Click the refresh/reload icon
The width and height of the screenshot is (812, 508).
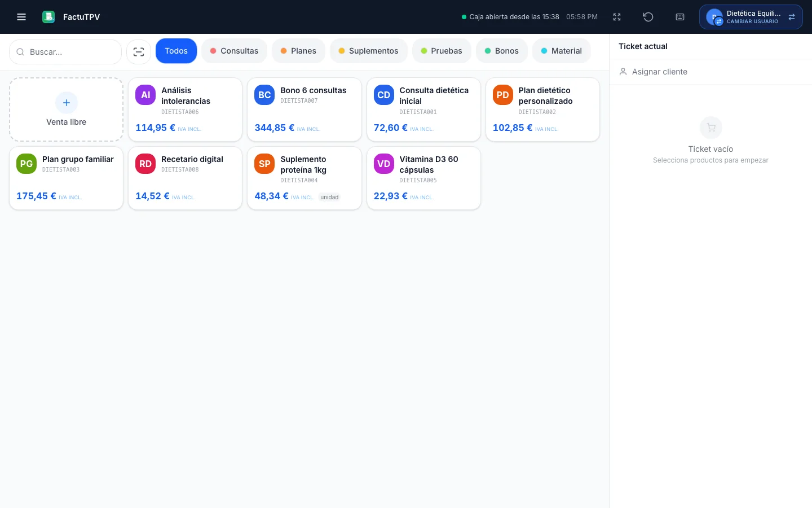point(648,17)
